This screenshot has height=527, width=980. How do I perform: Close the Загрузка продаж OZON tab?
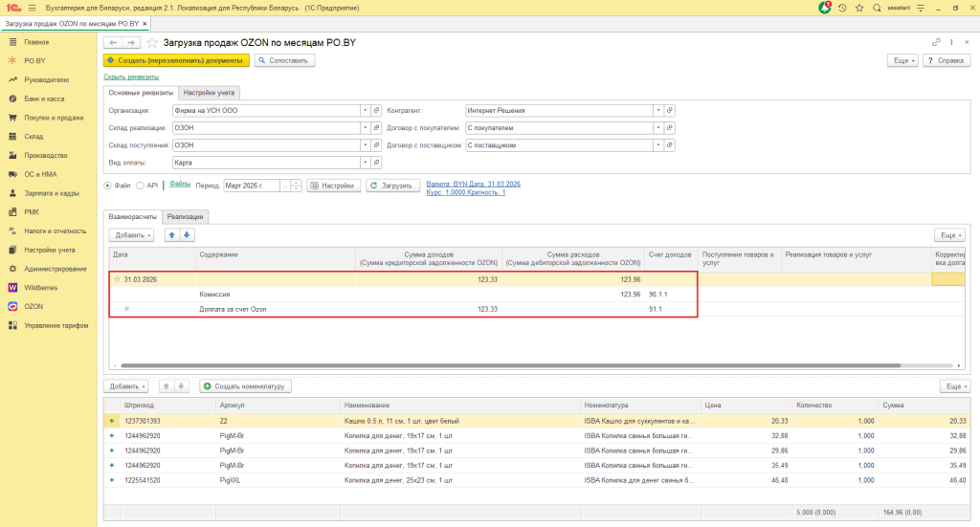(145, 24)
